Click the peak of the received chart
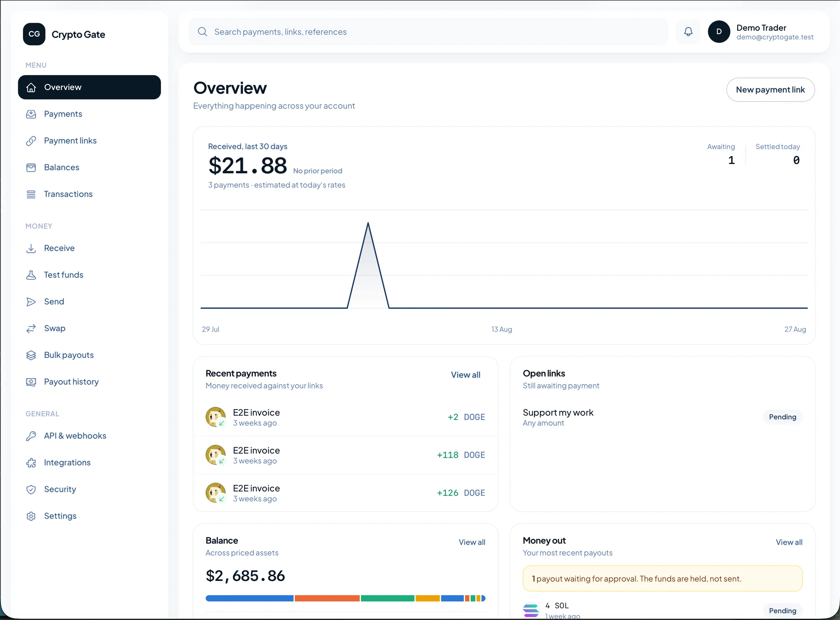Image resolution: width=840 pixels, height=620 pixels. click(x=368, y=223)
